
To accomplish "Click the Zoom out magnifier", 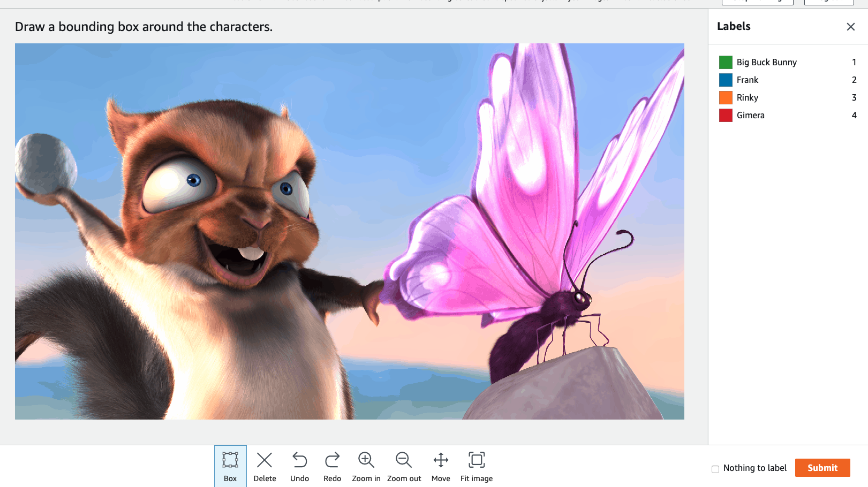I will 404,466.
